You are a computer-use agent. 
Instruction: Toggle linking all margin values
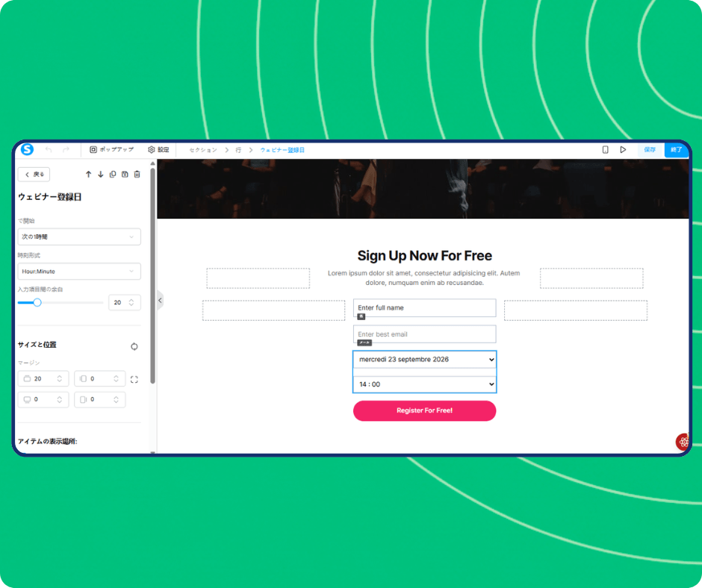coord(134,380)
